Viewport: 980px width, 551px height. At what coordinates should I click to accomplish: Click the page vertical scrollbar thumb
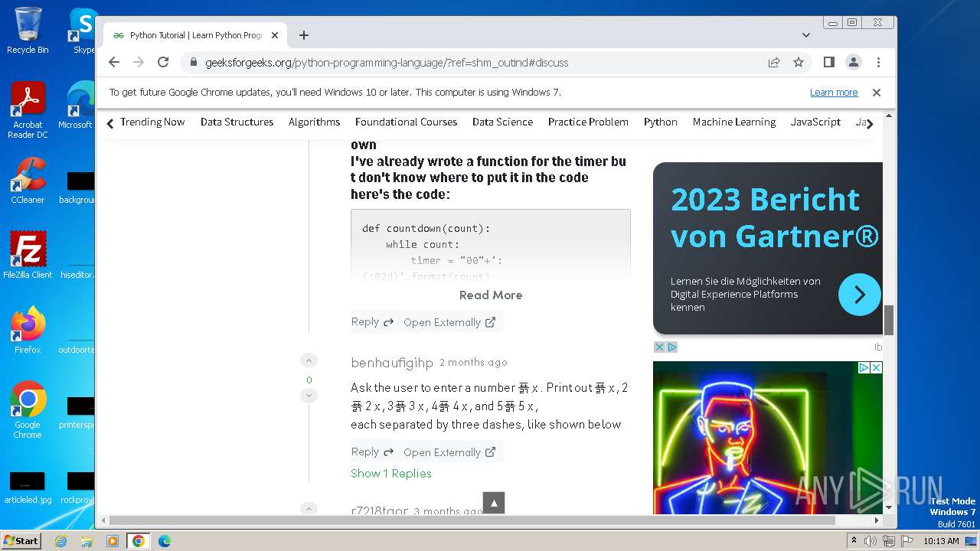click(889, 320)
